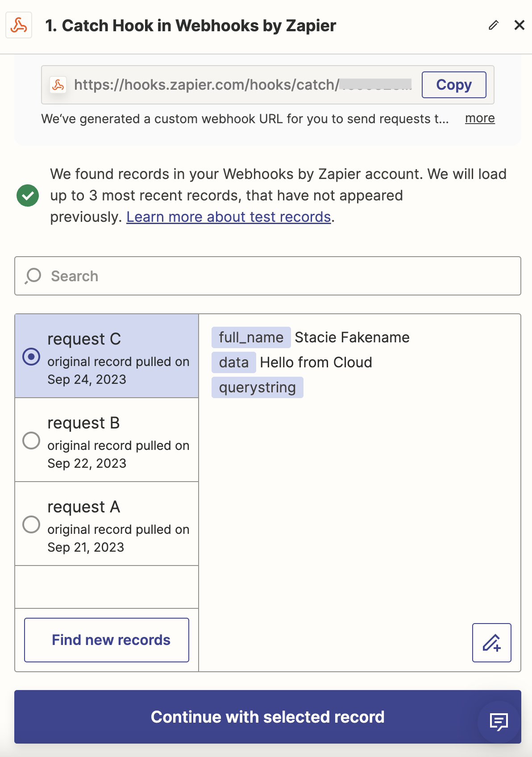Click the pencil icon to rename the step
532x757 pixels.
click(x=493, y=25)
